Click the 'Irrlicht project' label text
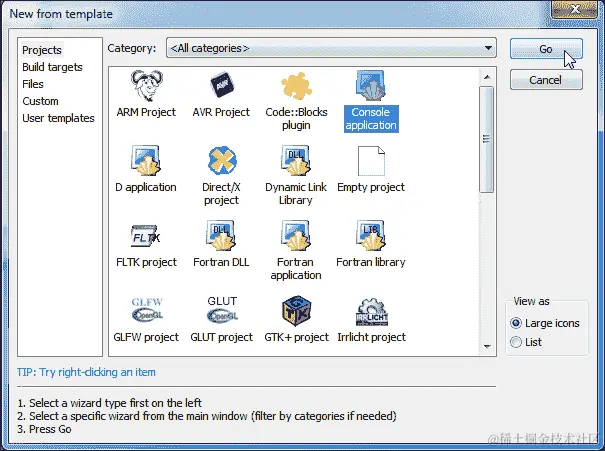 [x=372, y=337]
